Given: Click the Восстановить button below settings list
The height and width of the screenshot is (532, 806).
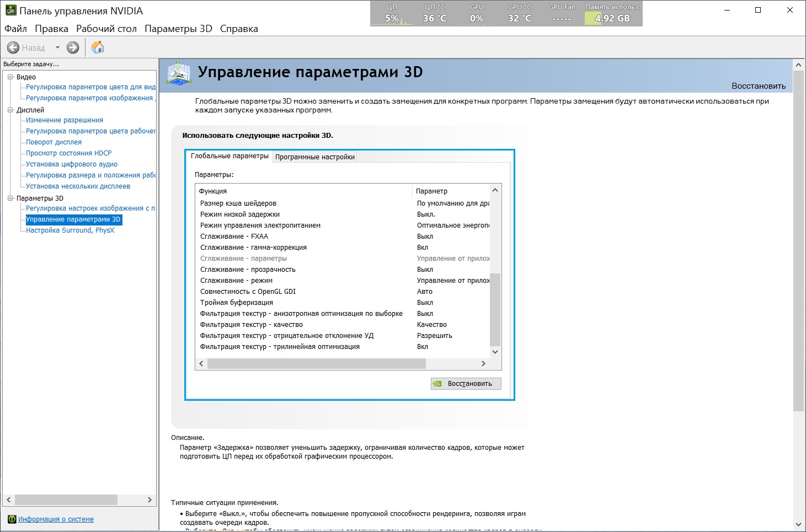Looking at the screenshot, I should click(x=466, y=384).
